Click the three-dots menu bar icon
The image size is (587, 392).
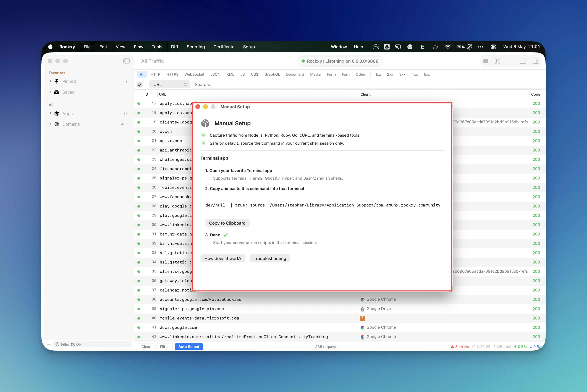[x=480, y=47]
